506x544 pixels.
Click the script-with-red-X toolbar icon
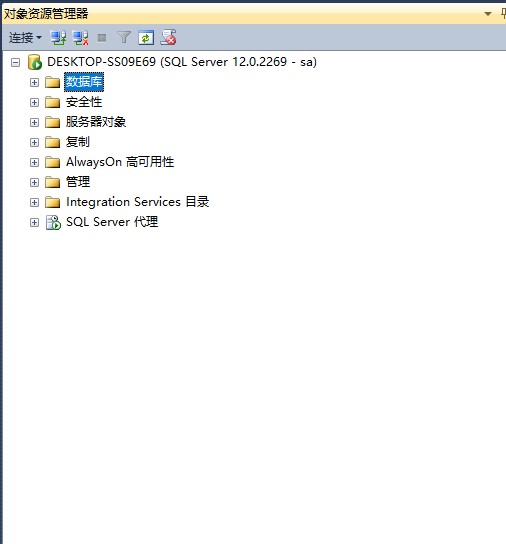point(168,37)
